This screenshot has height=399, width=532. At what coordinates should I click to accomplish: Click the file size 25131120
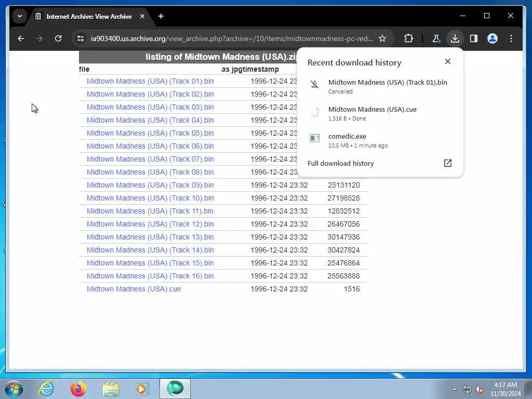click(x=344, y=185)
